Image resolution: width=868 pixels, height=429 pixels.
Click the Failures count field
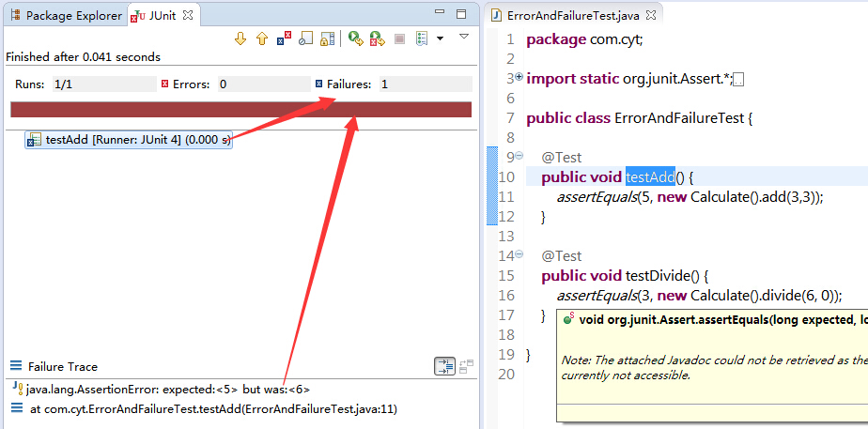click(426, 84)
